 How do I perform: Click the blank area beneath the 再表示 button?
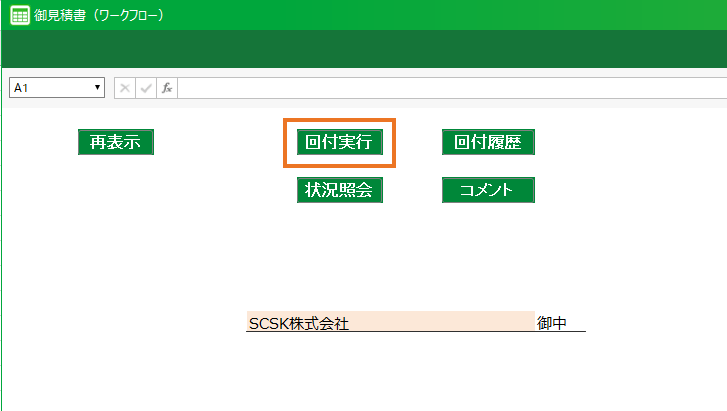point(116,220)
